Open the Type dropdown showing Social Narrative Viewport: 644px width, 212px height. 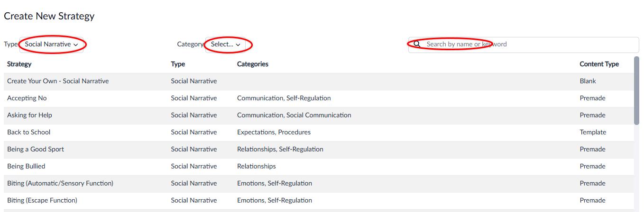click(52, 44)
